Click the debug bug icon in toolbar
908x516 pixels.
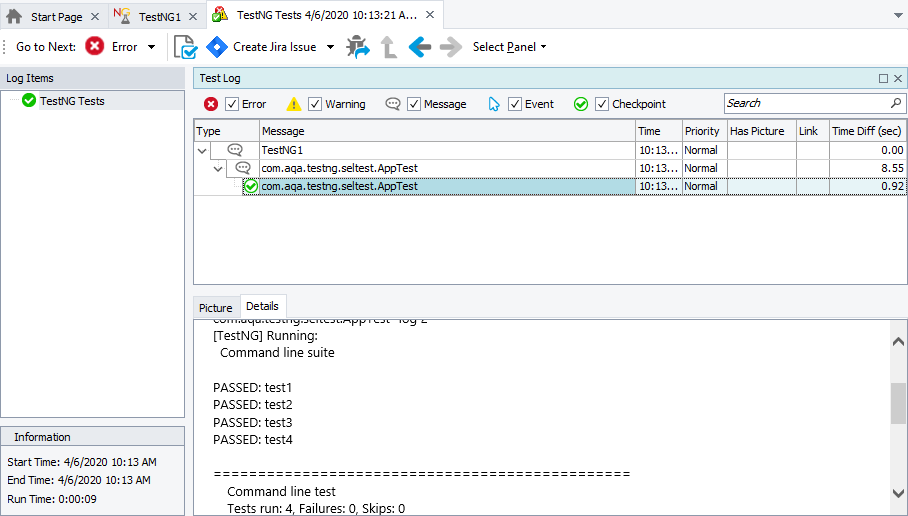(357, 47)
